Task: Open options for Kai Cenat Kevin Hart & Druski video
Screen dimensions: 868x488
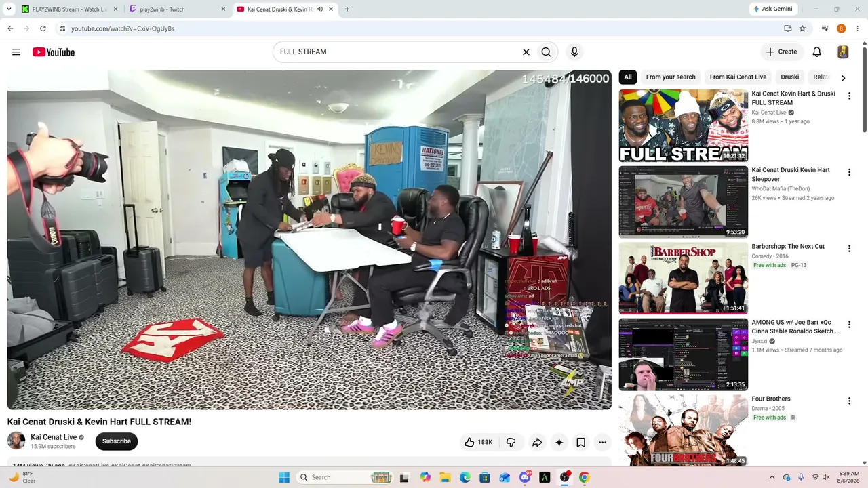Action: pos(849,96)
